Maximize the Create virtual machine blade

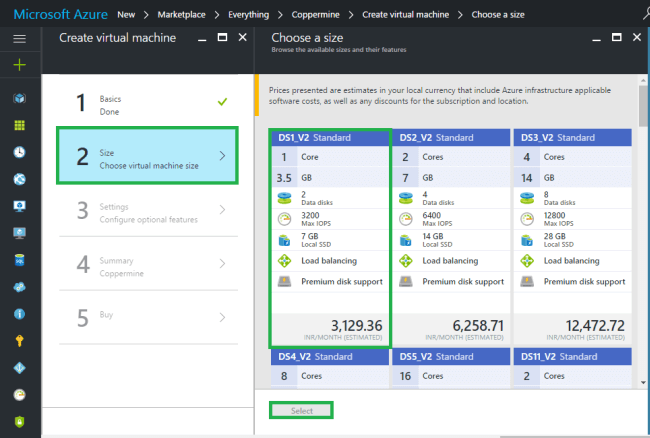(222, 38)
